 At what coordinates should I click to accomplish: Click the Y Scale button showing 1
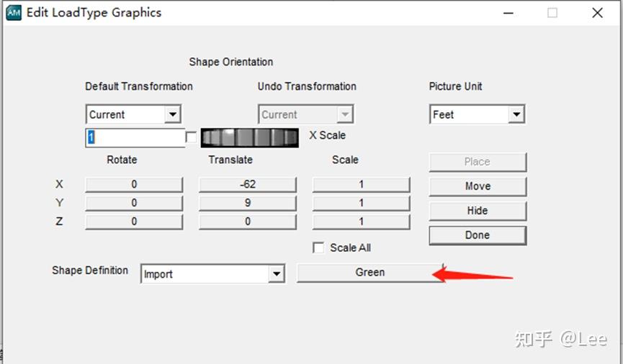(361, 203)
